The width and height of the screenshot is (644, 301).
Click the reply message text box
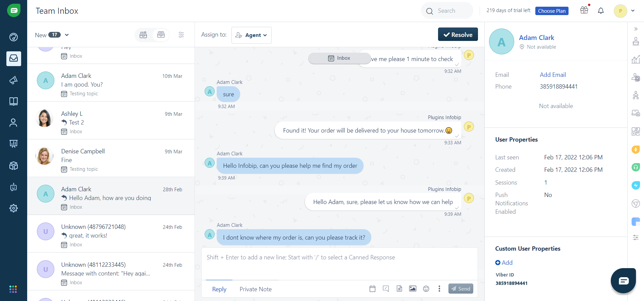click(x=339, y=263)
